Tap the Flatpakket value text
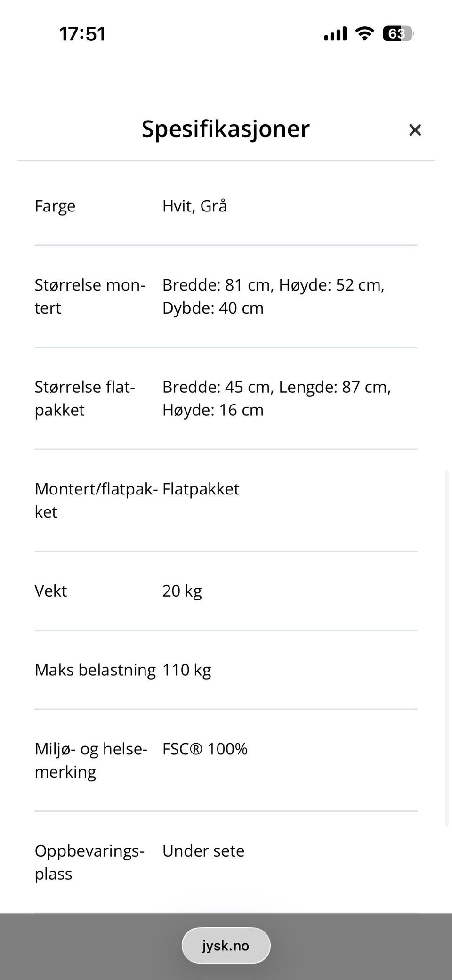The height and width of the screenshot is (980, 452). (x=201, y=489)
